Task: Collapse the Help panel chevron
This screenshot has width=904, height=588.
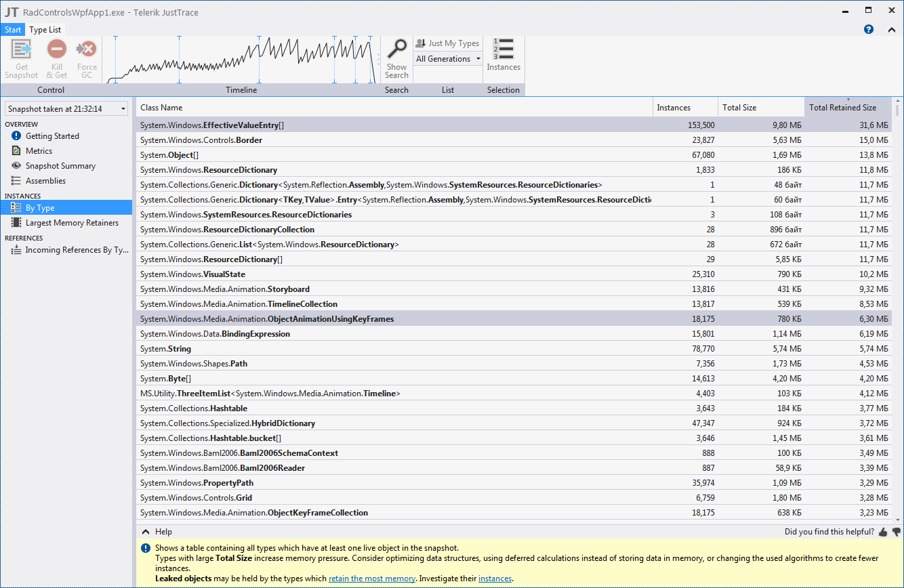Action: tap(145, 532)
